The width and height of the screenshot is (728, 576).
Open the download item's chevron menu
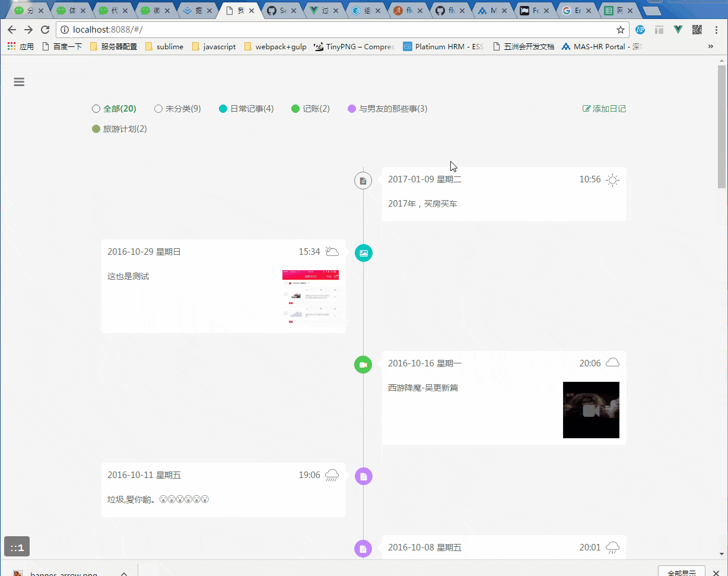124,574
